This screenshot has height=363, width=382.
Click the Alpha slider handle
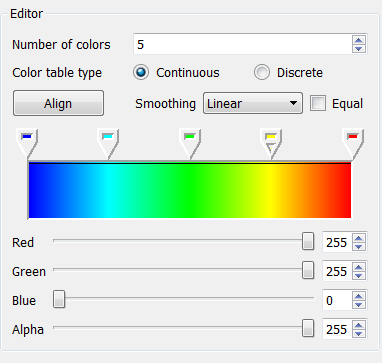point(308,328)
